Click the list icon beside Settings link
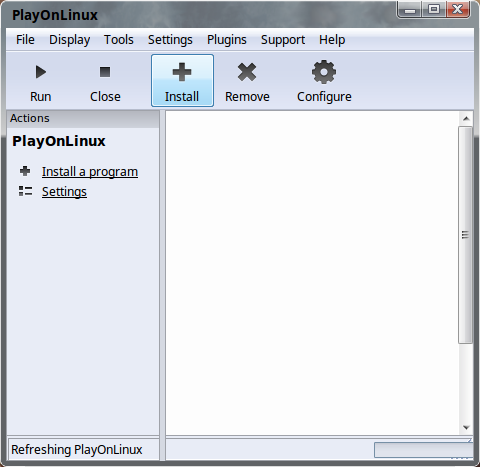This screenshot has height=467, width=480. tap(26, 191)
